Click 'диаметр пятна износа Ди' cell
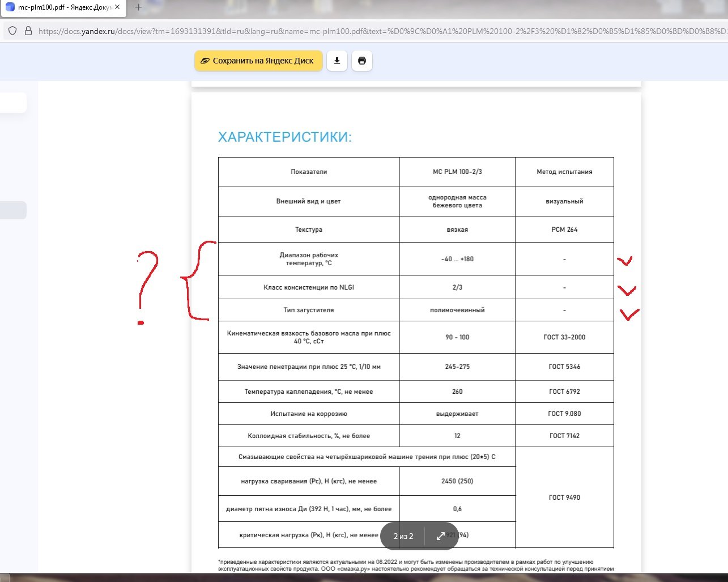728x582 pixels. [309, 509]
